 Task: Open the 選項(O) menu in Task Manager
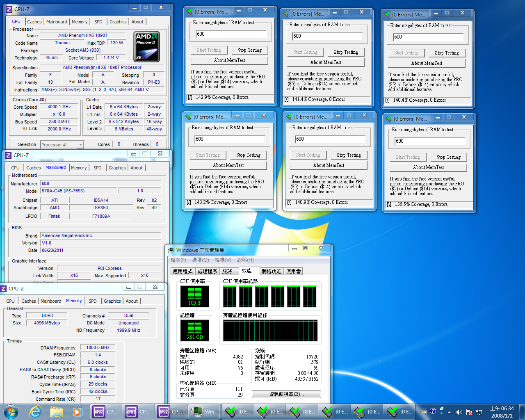click(x=201, y=260)
